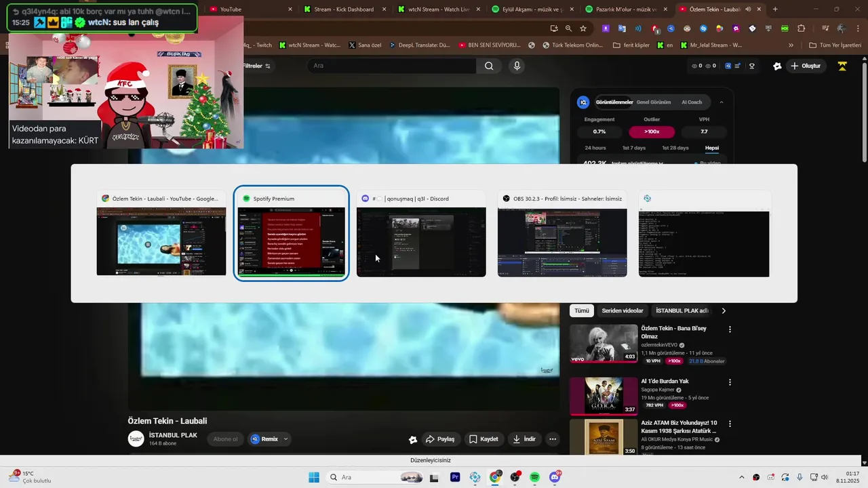Select the 1st 7 days range
Image resolution: width=868 pixels, height=488 pixels.
pos(634,148)
